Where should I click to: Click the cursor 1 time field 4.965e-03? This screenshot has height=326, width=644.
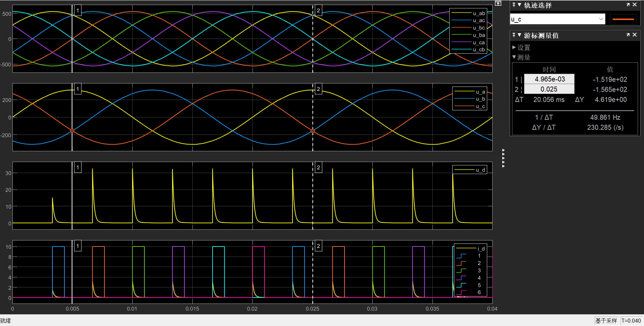[x=549, y=79]
